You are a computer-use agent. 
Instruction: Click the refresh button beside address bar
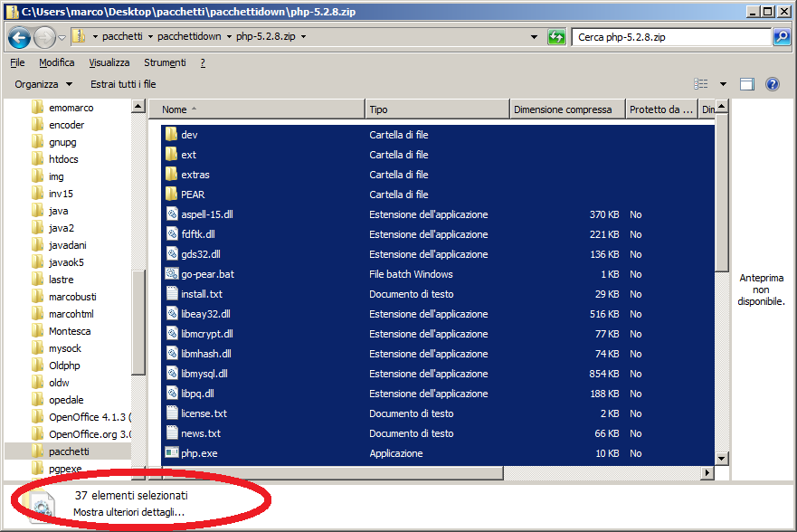coord(557,37)
